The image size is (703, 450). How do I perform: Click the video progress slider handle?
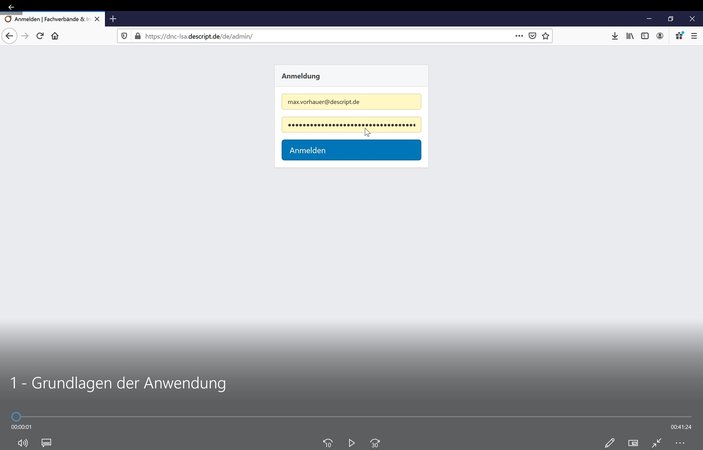pyautogui.click(x=16, y=417)
